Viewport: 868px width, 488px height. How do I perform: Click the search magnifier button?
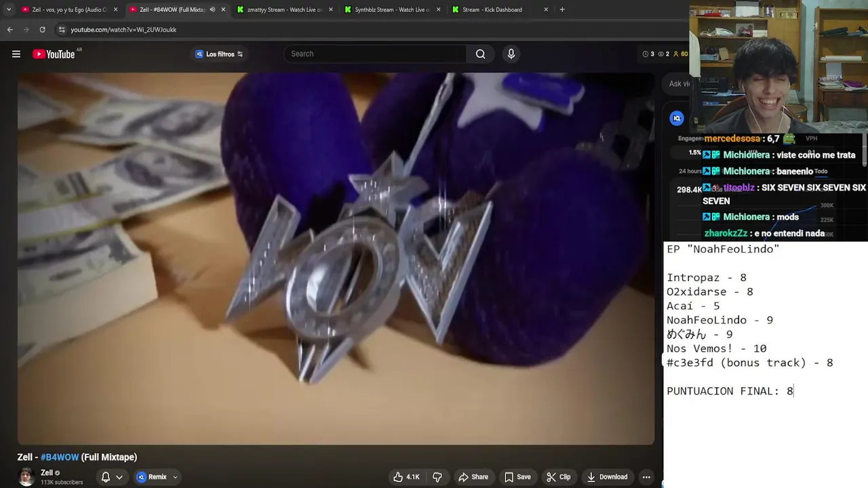480,54
